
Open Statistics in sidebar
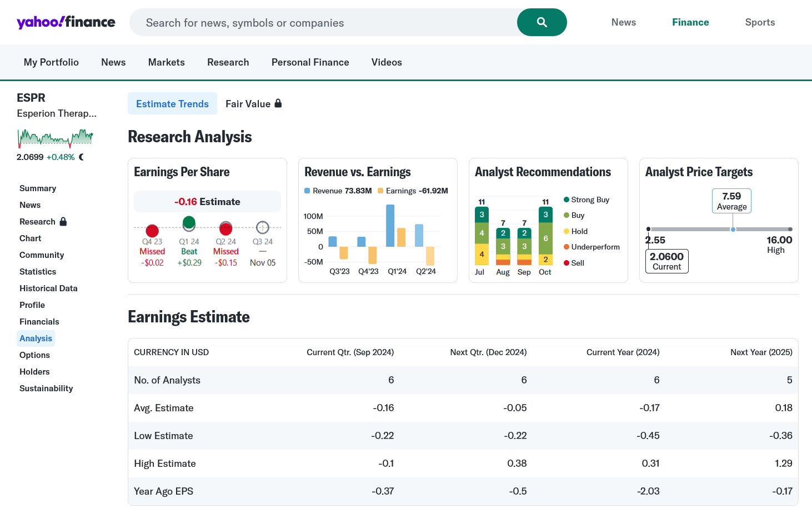[38, 272]
